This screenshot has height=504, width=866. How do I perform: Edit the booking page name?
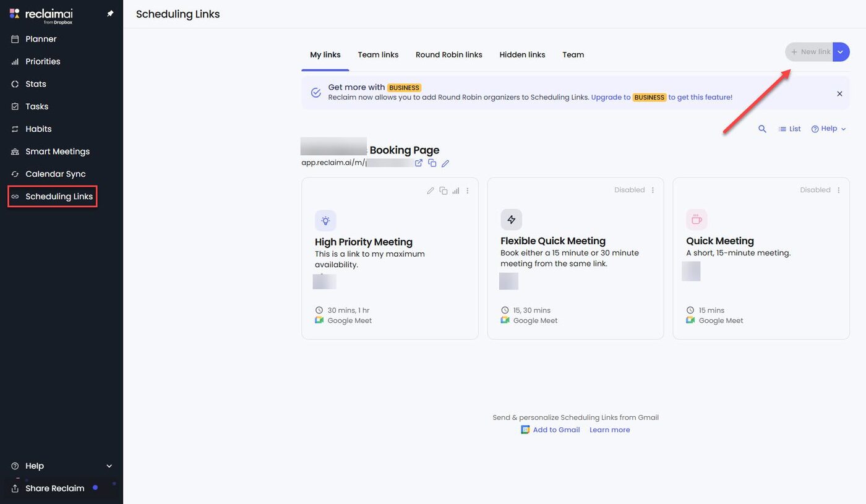(x=445, y=163)
